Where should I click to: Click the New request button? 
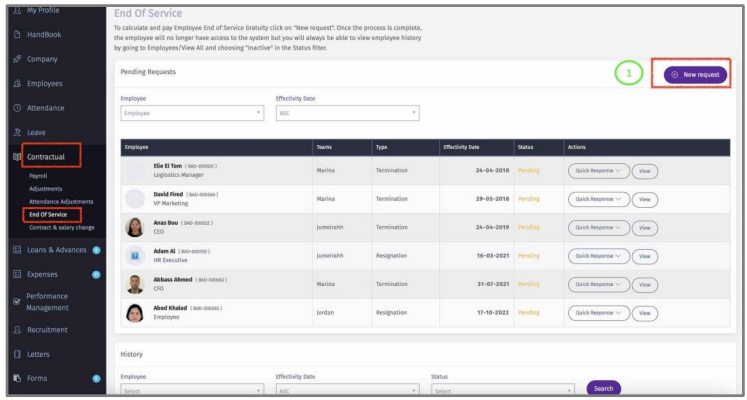click(695, 74)
